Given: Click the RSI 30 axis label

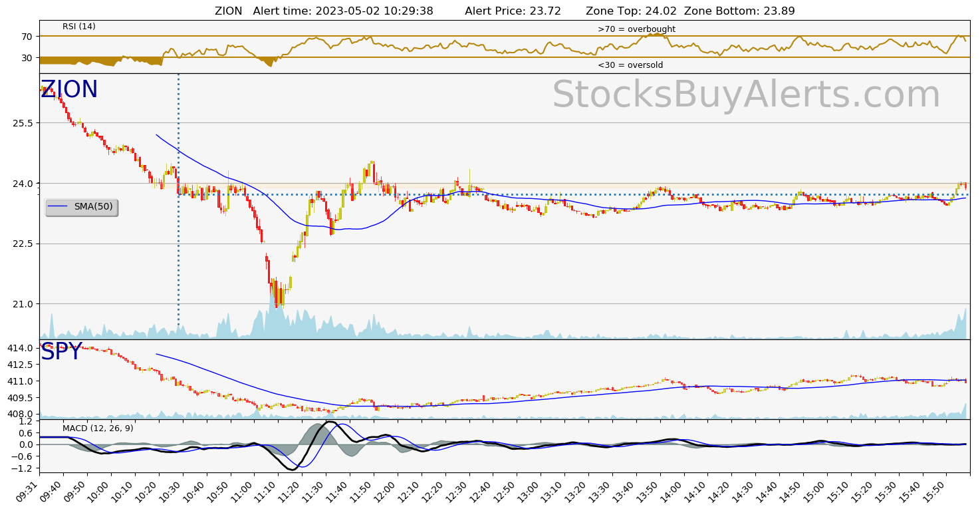Looking at the screenshot, I should coord(27,58).
